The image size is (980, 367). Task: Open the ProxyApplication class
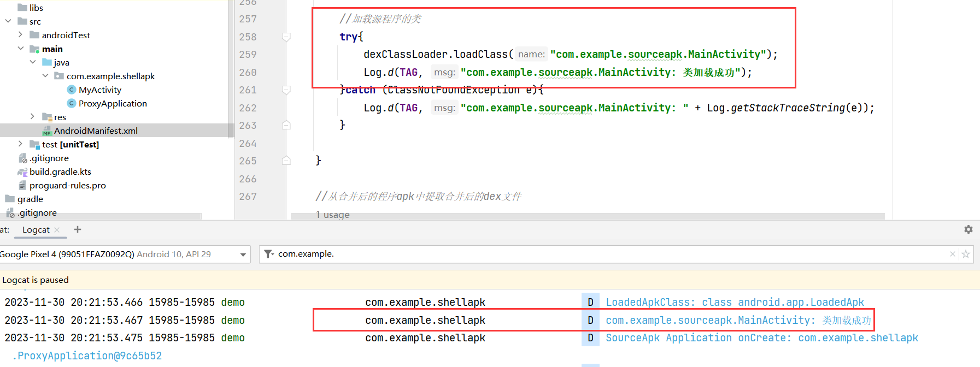113,103
